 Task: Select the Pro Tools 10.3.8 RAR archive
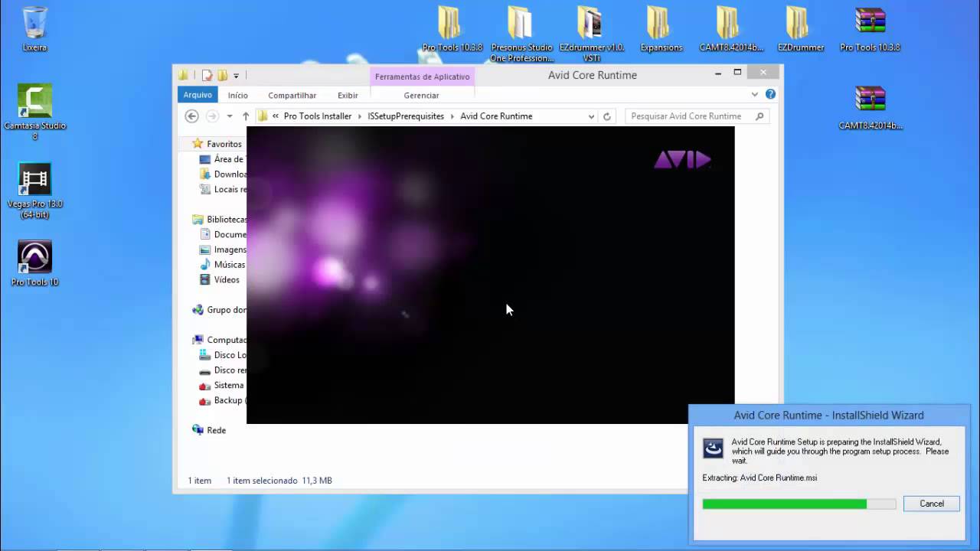click(x=870, y=29)
